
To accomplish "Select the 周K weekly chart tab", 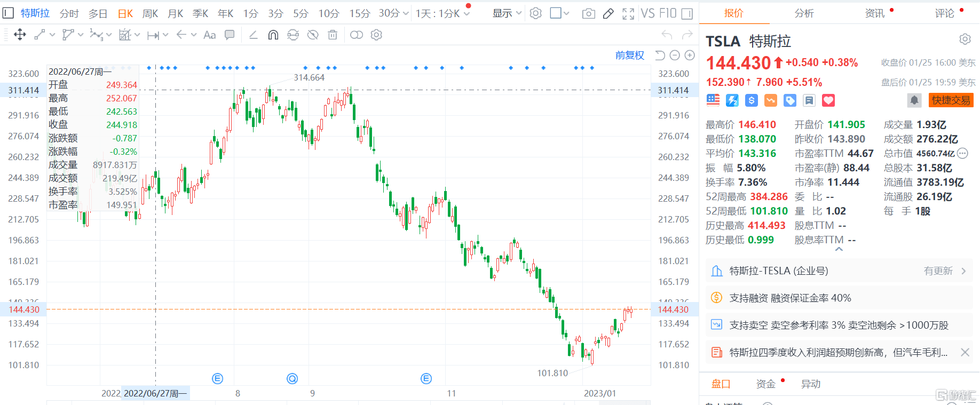I will coord(150,13).
